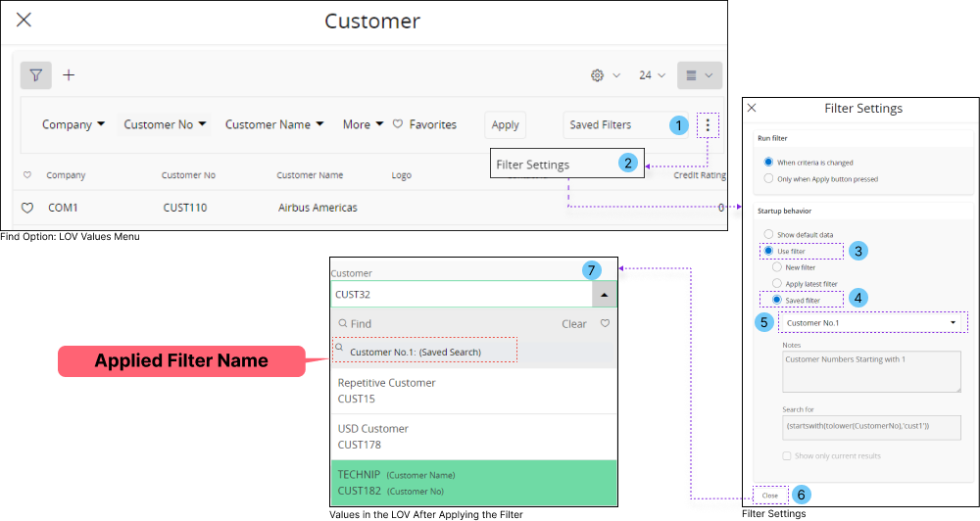The width and height of the screenshot is (980, 521).
Task: Expand the Company filter dropdown
Action: tap(73, 124)
